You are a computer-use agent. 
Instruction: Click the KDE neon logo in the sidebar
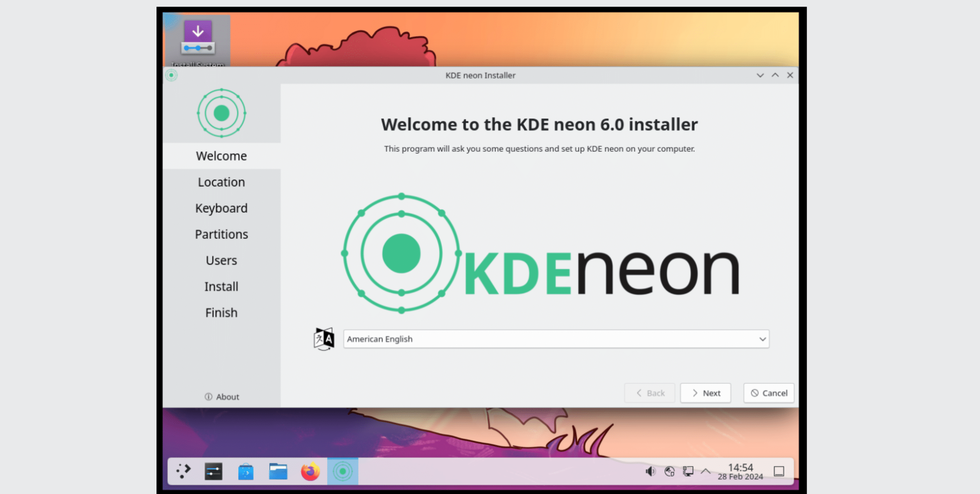point(221,113)
